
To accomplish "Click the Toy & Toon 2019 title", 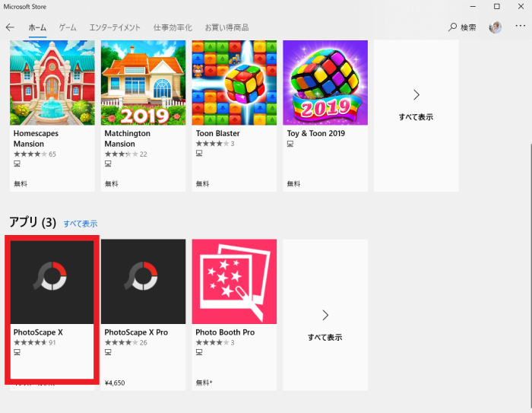I will (316, 133).
